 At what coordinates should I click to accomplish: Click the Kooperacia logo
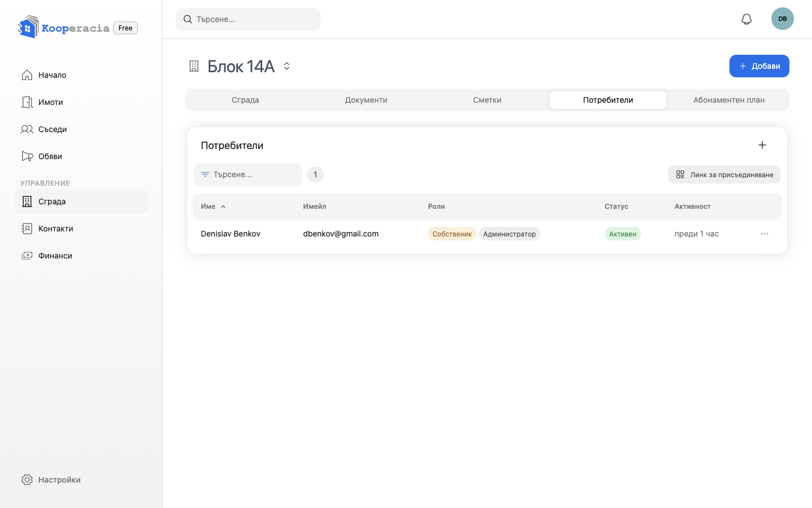point(64,27)
